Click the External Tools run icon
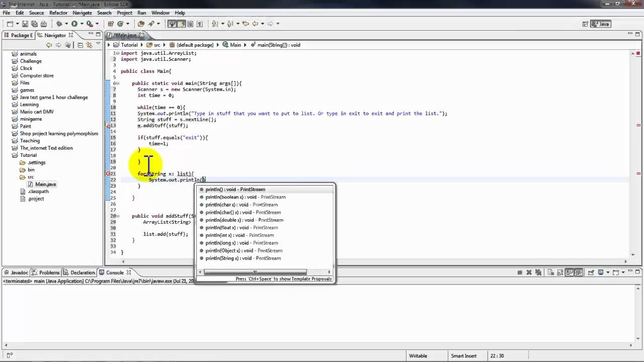The width and height of the screenshot is (644, 362). point(90,24)
